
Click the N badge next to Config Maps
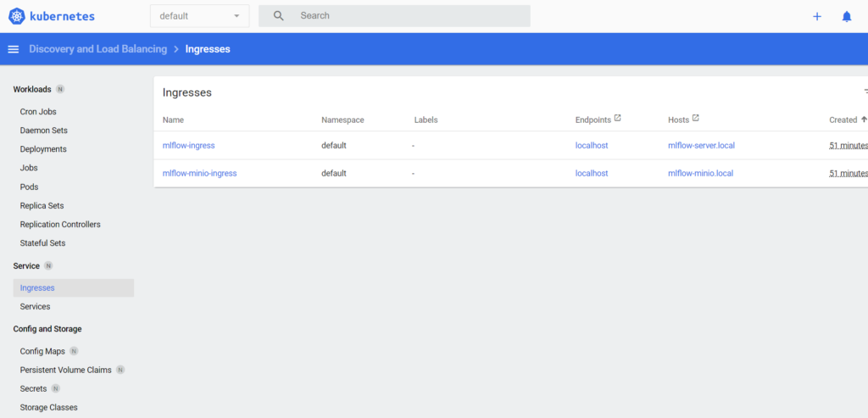coord(74,351)
